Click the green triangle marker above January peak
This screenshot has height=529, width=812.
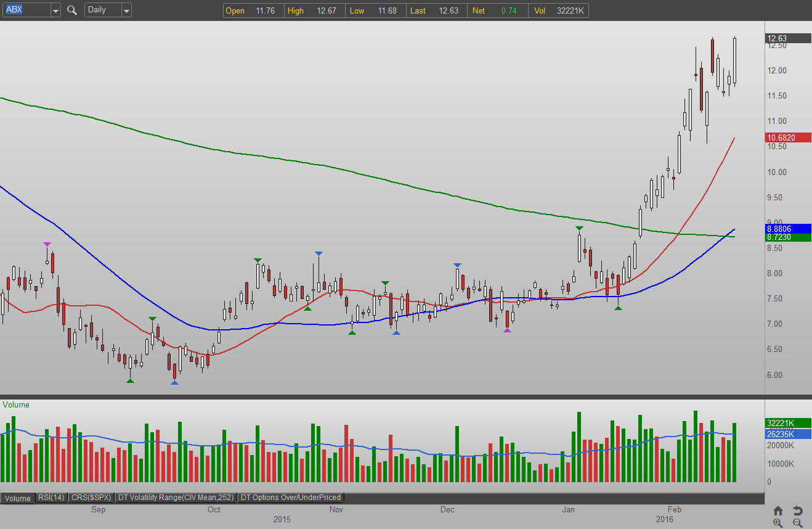[x=579, y=229]
